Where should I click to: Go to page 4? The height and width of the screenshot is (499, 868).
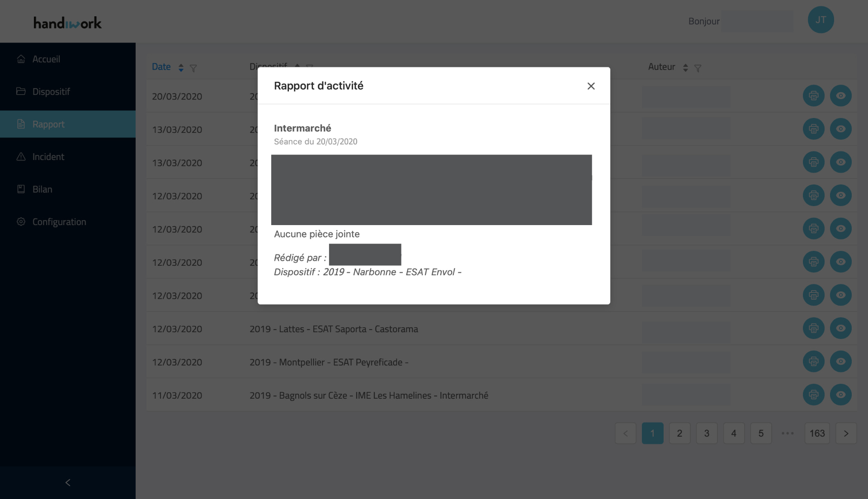click(734, 433)
